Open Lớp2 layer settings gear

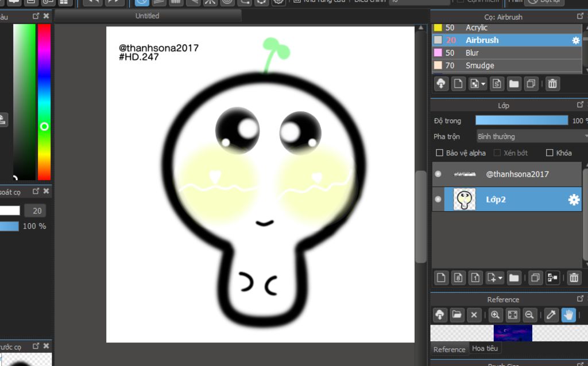574,200
